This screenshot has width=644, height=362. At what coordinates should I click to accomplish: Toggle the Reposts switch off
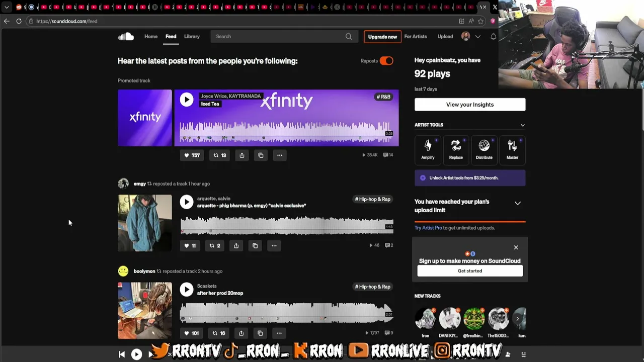click(386, 61)
